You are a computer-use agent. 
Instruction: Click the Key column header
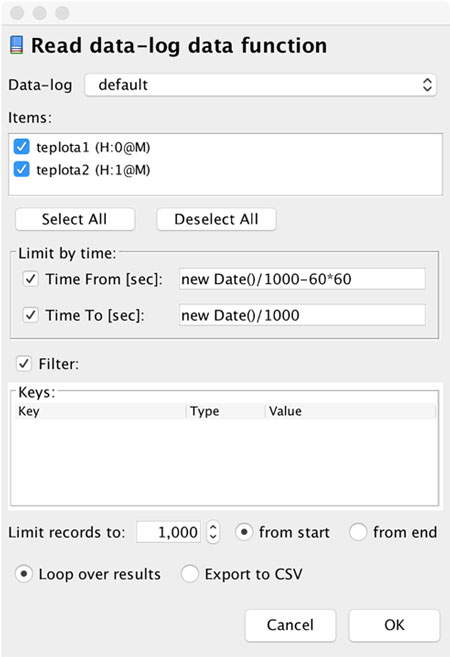pyautogui.click(x=101, y=411)
